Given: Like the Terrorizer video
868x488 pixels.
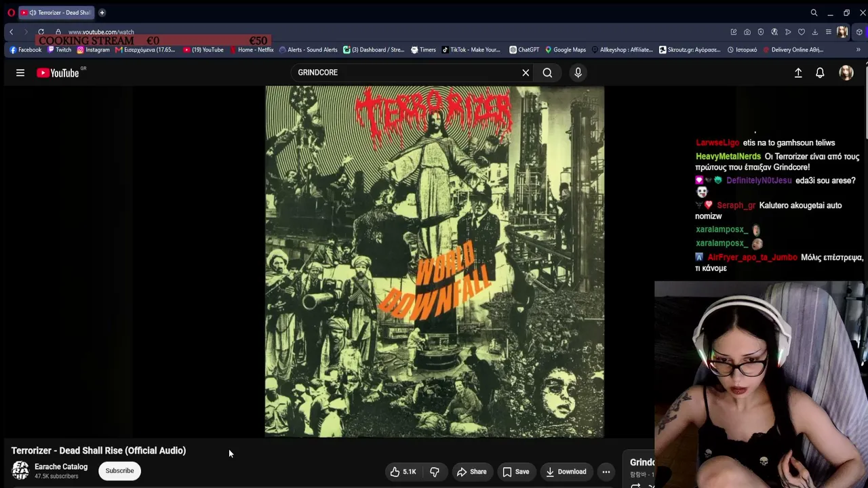Looking at the screenshot, I should [403, 472].
